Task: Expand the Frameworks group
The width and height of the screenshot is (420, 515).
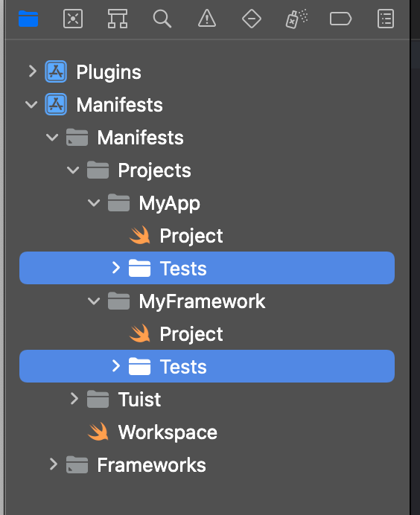Action: click(x=53, y=464)
